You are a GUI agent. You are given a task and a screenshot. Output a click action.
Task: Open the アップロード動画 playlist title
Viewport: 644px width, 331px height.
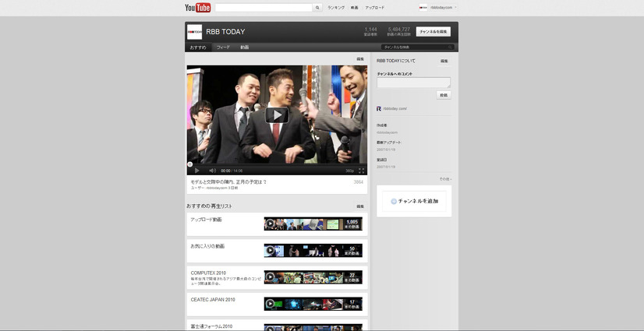coord(206,220)
